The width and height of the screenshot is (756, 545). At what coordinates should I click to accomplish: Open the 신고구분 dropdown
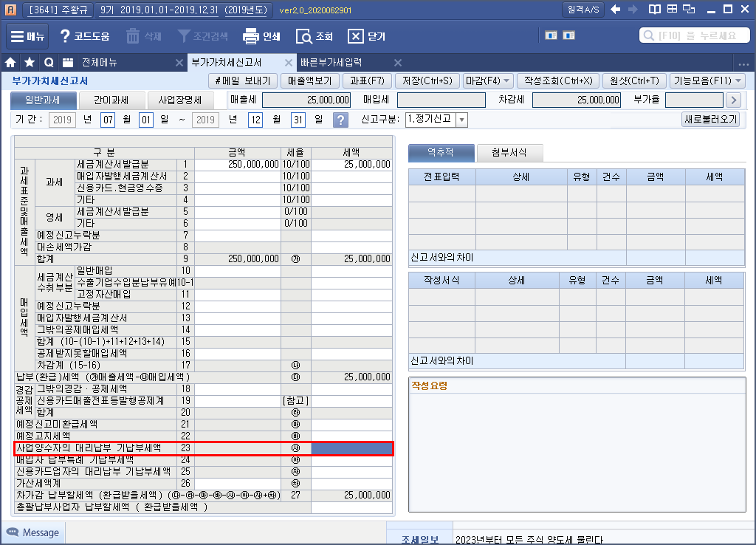462,120
